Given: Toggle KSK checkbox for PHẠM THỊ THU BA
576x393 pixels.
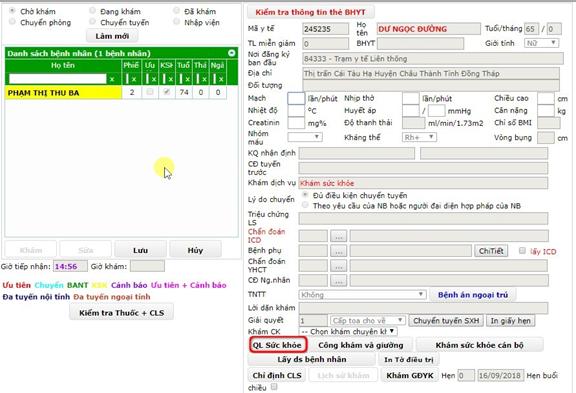Looking at the screenshot, I should tap(166, 92).
